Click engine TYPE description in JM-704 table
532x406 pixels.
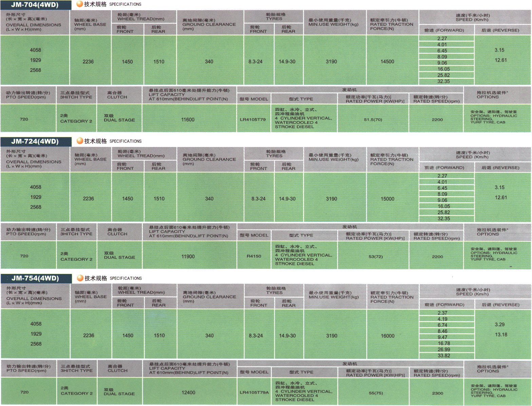tap(304, 118)
